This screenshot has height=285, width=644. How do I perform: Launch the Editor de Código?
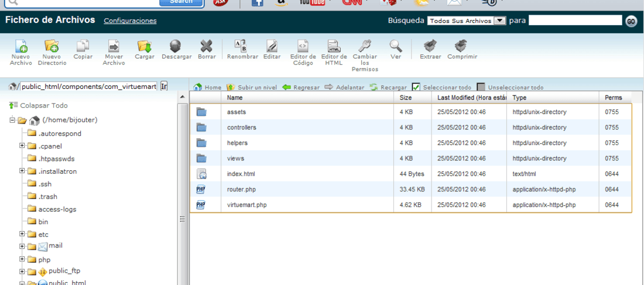[x=303, y=53]
